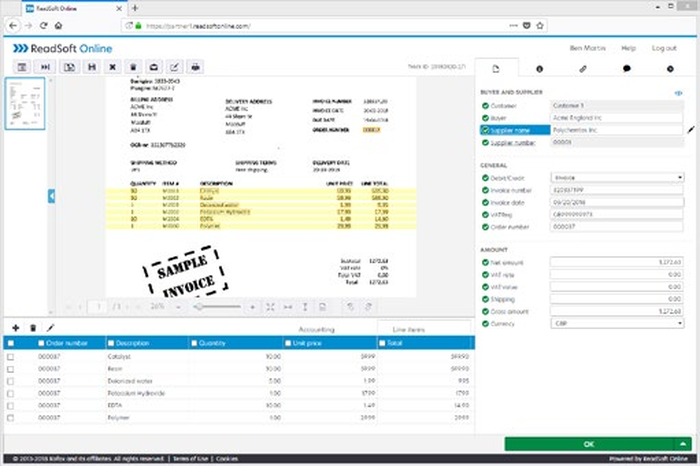Click the Net amount input field
The width and height of the screenshot is (700, 466).
616,262
